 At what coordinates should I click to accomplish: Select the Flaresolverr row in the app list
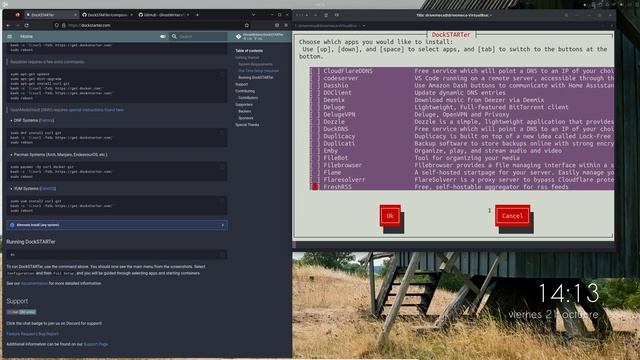pos(462,180)
